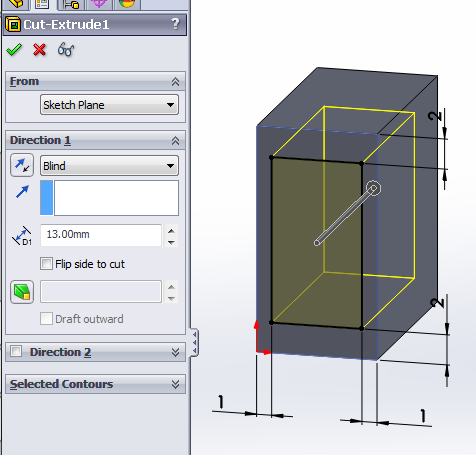Viewport: 476px width, 455px height.
Task: Accept the cut with green checkmark
Action: pyautogui.click(x=14, y=50)
